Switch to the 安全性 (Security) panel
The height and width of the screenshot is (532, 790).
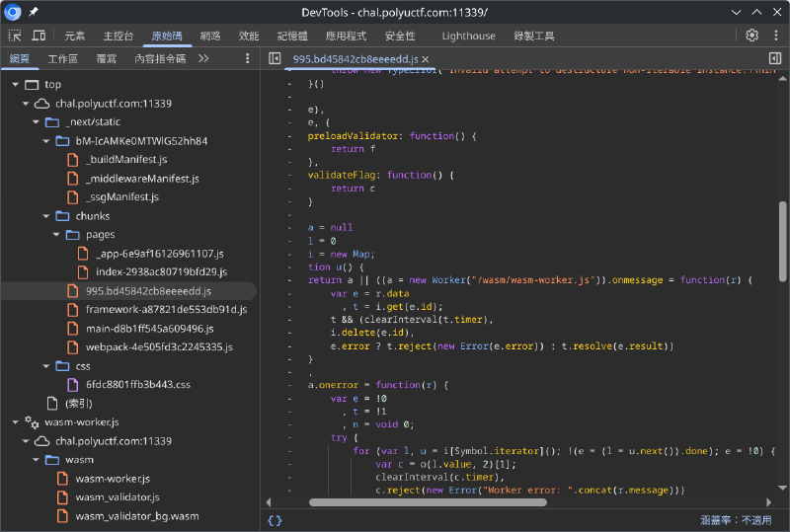(400, 36)
